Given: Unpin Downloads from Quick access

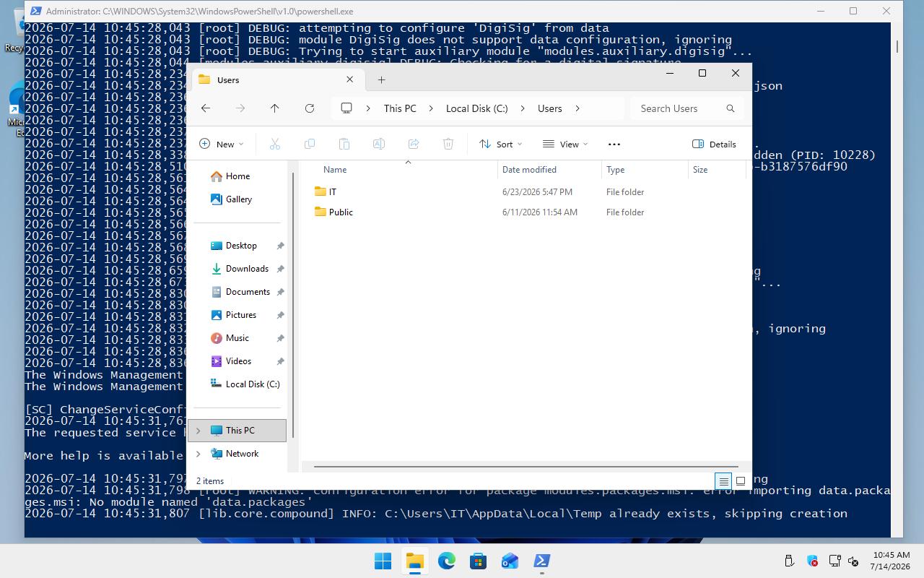Looking at the screenshot, I should [280, 269].
